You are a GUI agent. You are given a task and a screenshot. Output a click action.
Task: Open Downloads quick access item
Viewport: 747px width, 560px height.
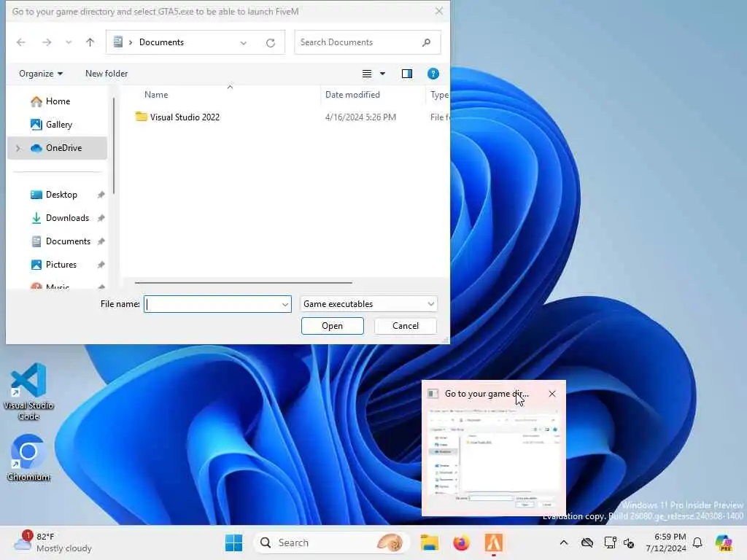[x=67, y=218]
